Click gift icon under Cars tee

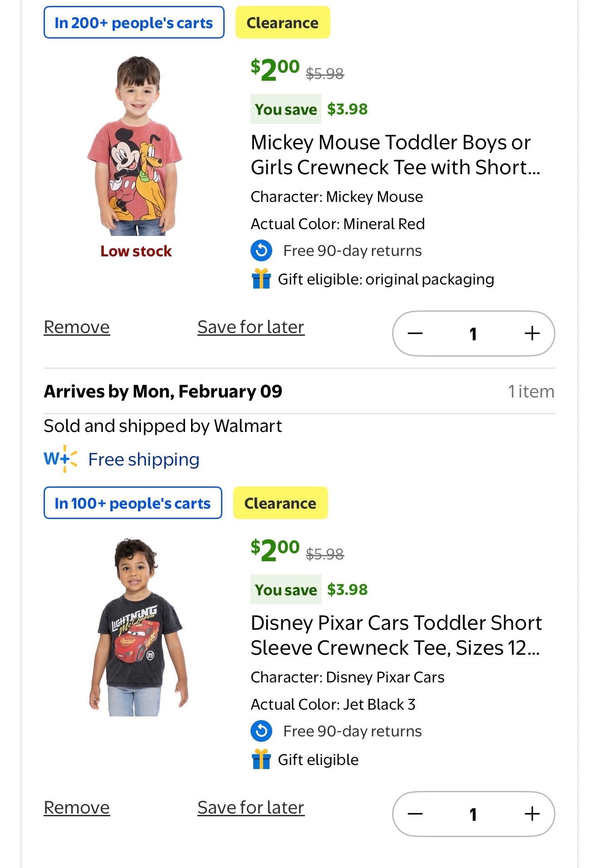click(x=261, y=759)
